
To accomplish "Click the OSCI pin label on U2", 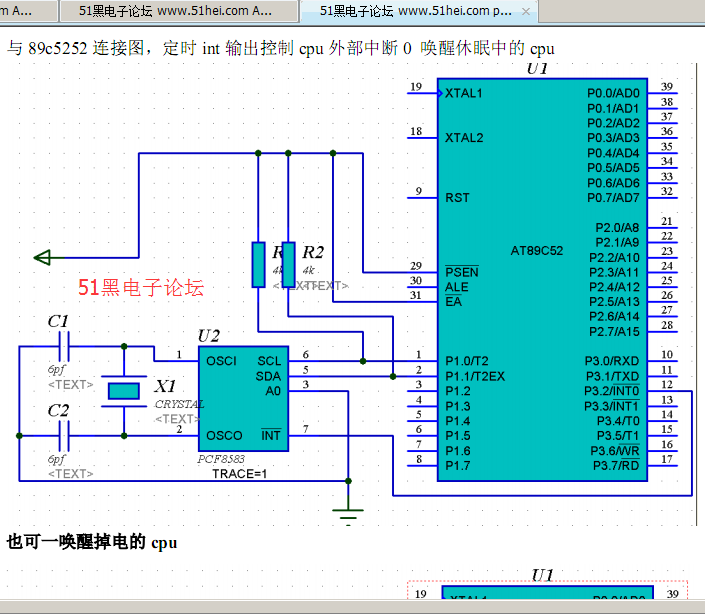I will (221, 361).
